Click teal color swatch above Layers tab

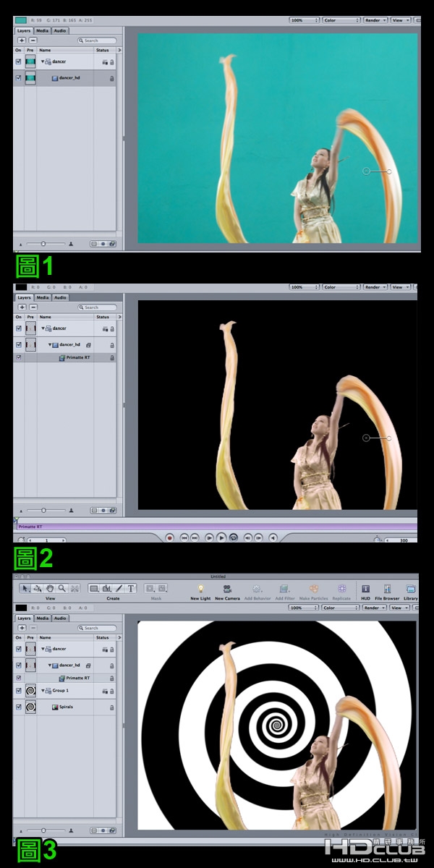pos(21,21)
